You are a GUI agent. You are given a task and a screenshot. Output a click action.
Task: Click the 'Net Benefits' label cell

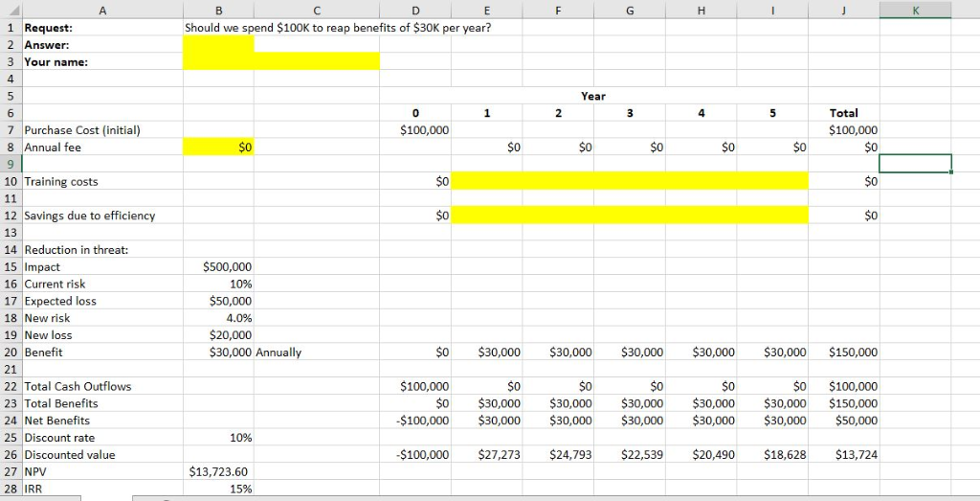point(102,421)
